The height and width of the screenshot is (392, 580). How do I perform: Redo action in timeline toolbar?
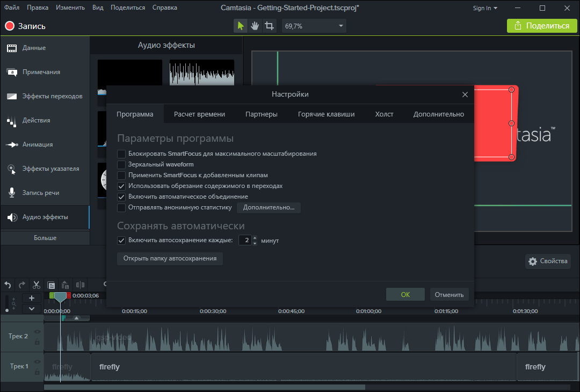(x=22, y=285)
